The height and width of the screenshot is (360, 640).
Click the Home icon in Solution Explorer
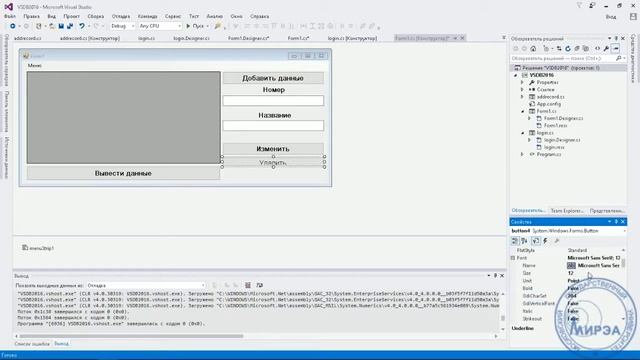tap(533, 49)
